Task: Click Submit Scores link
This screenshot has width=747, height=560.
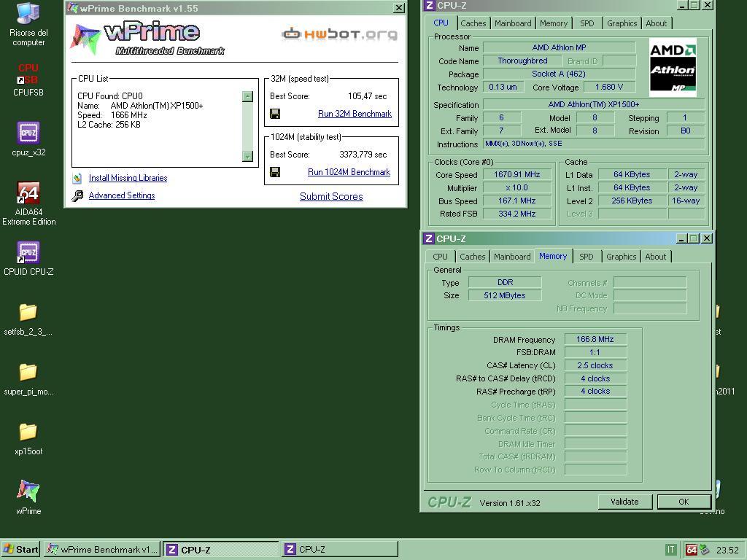Action: 331,196
